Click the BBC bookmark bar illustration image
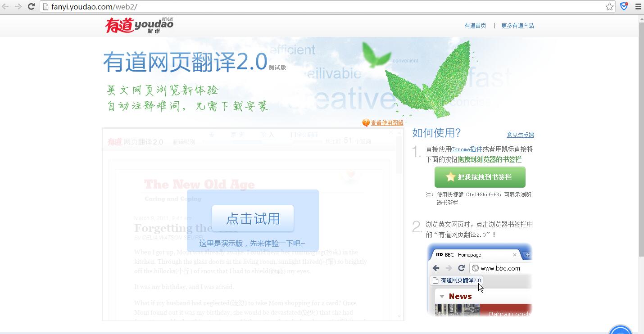644x334 pixels. pos(480,279)
